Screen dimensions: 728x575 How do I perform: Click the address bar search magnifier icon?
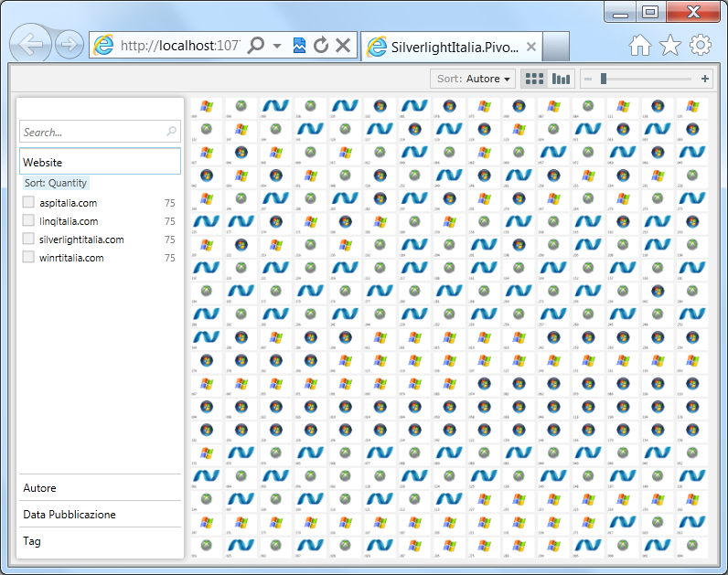coord(256,46)
